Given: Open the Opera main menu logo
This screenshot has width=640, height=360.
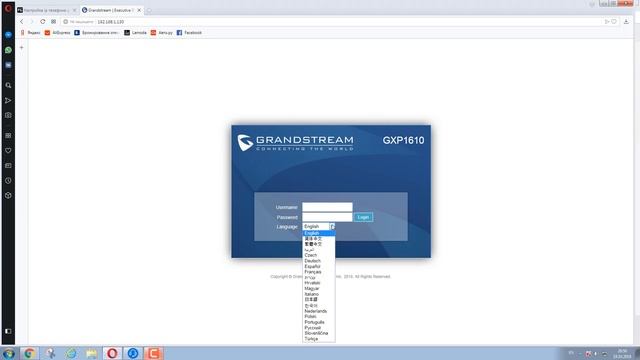Looking at the screenshot, I should tap(8, 8).
